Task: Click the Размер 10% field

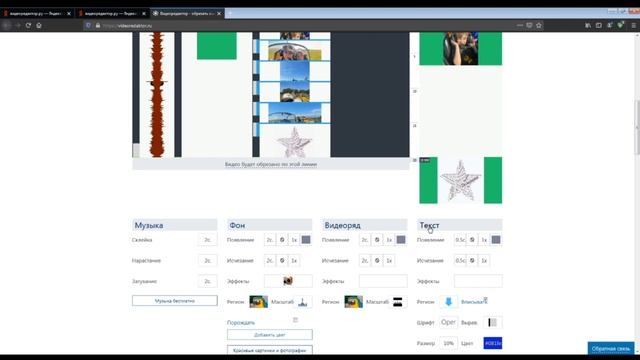Action: (x=449, y=343)
